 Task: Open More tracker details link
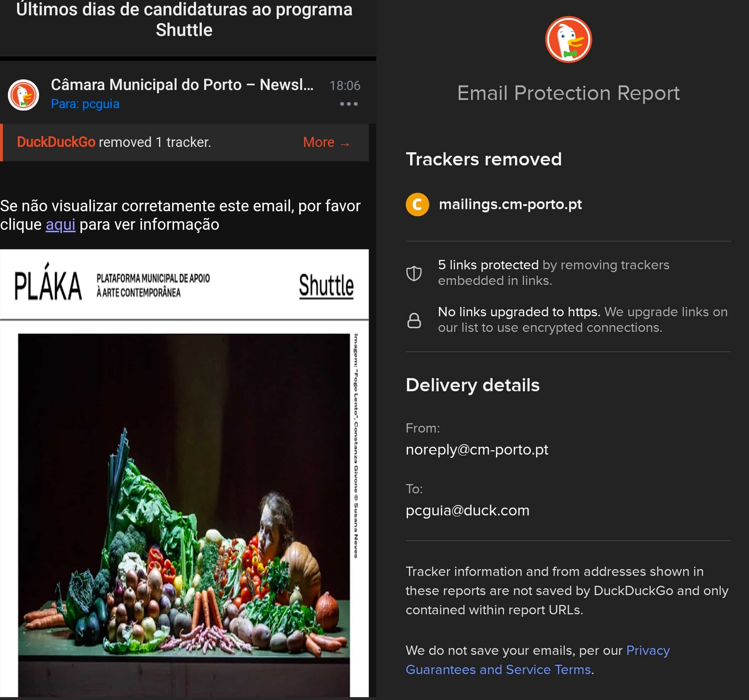tap(326, 142)
